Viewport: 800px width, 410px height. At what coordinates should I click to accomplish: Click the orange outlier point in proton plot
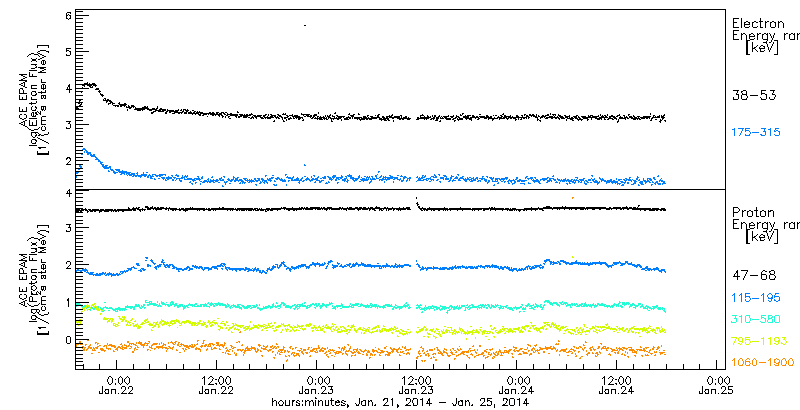(x=573, y=197)
